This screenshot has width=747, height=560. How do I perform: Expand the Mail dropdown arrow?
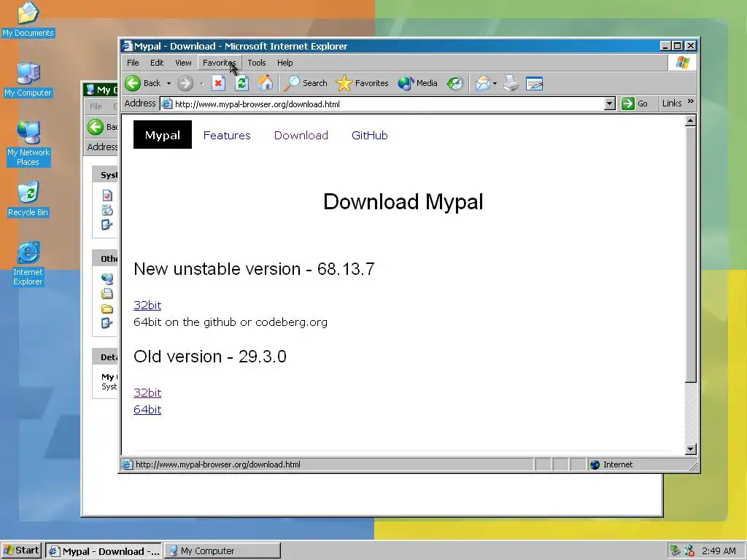point(495,84)
